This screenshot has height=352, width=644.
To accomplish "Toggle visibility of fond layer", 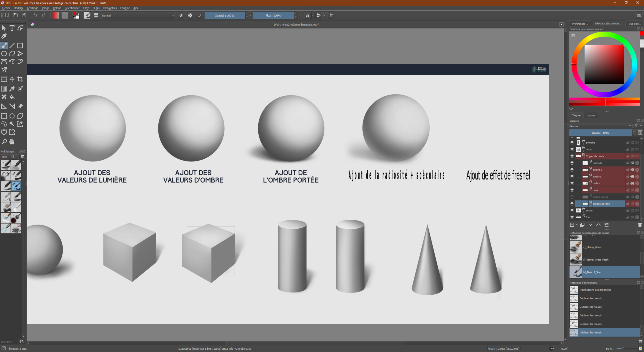I will tap(572, 217).
